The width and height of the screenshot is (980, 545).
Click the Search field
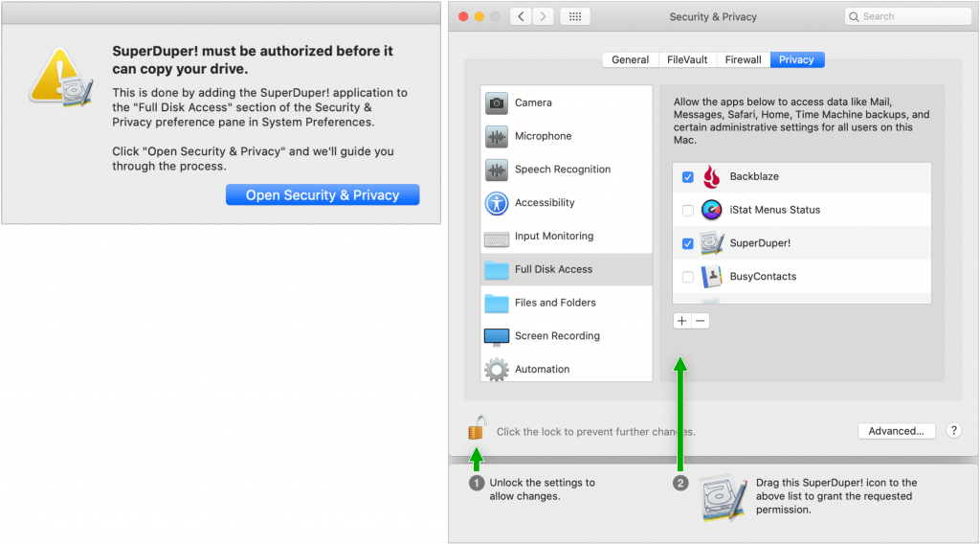point(907,17)
